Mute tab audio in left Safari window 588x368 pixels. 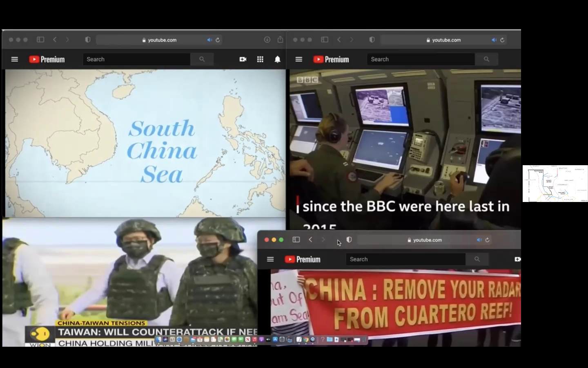click(x=209, y=40)
